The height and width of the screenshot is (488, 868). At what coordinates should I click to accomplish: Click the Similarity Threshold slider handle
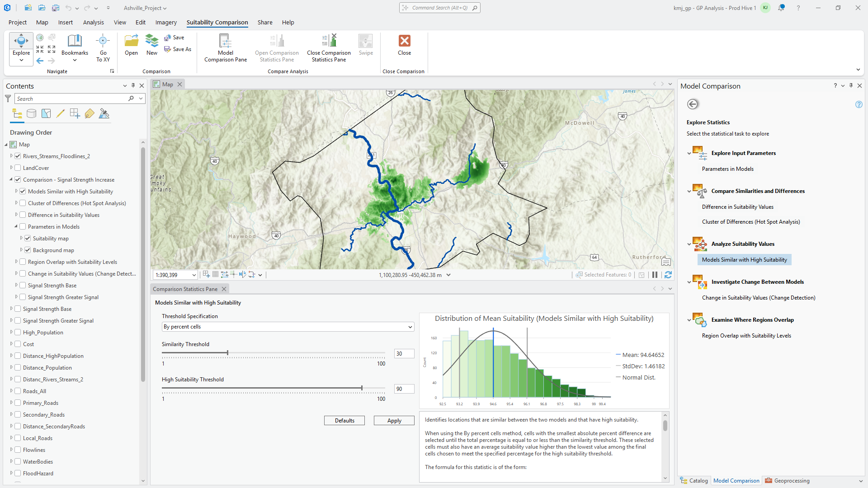pyautogui.click(x=227, y=352)
